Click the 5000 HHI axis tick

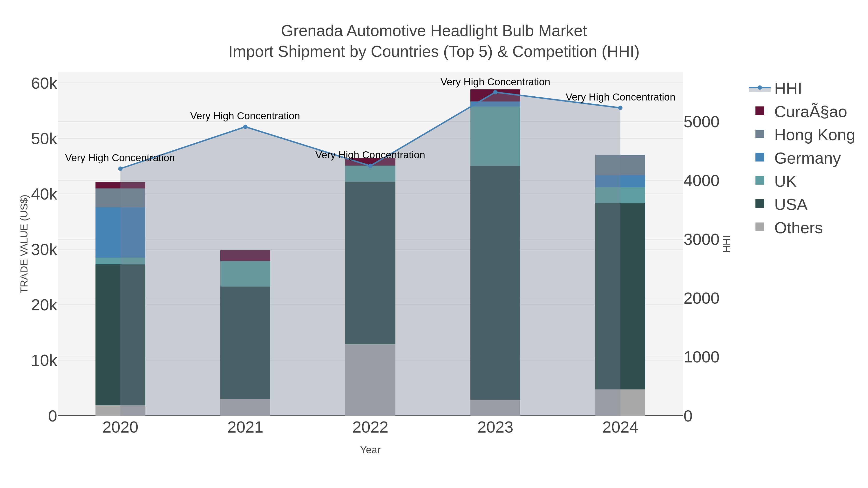[x=702, y=122]
